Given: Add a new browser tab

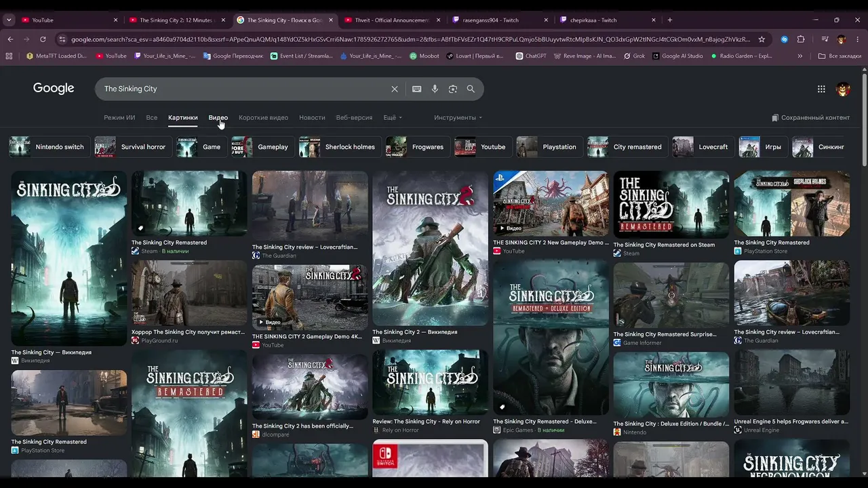Looking at the screenshot, I should [x=670, y=20].
